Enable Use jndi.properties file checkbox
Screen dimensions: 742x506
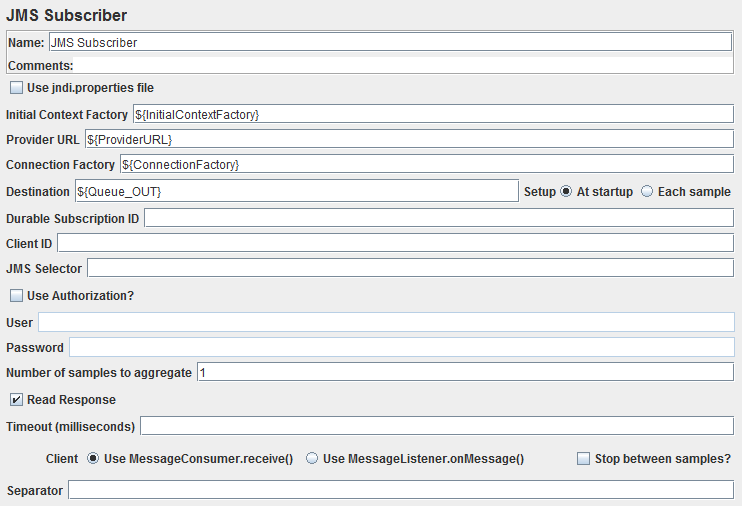[x=17, y=88]
